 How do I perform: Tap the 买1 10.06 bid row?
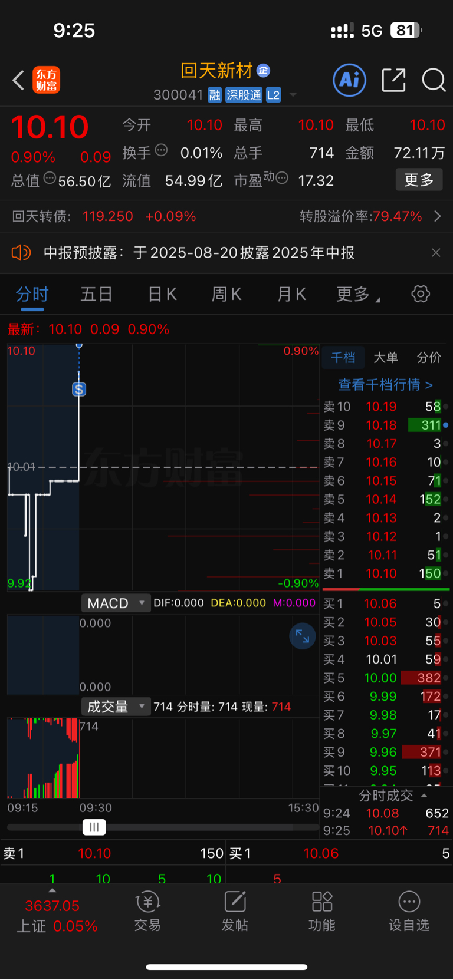386,603
